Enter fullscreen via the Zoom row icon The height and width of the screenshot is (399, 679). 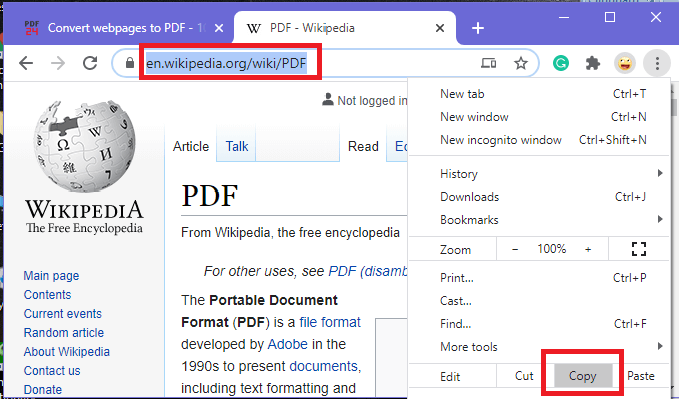639,249
